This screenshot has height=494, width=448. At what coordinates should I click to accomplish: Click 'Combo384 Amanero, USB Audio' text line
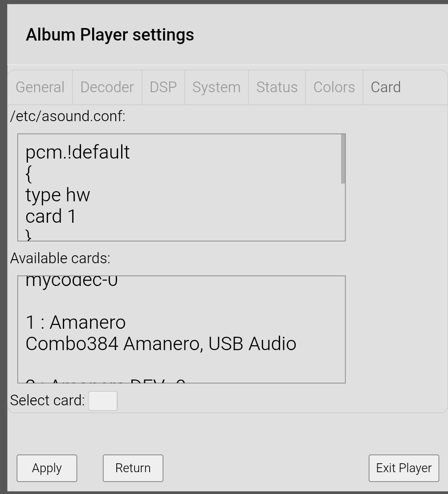(161, 344)
